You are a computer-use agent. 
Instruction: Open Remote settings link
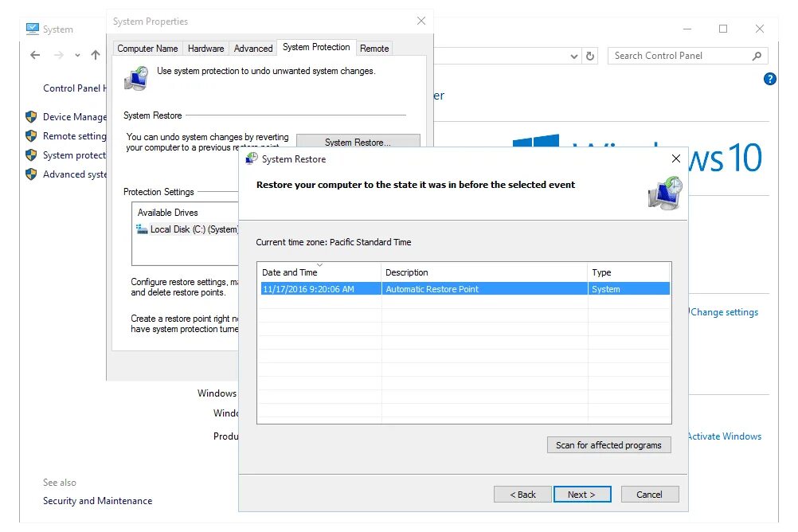[x=75, y=136]
